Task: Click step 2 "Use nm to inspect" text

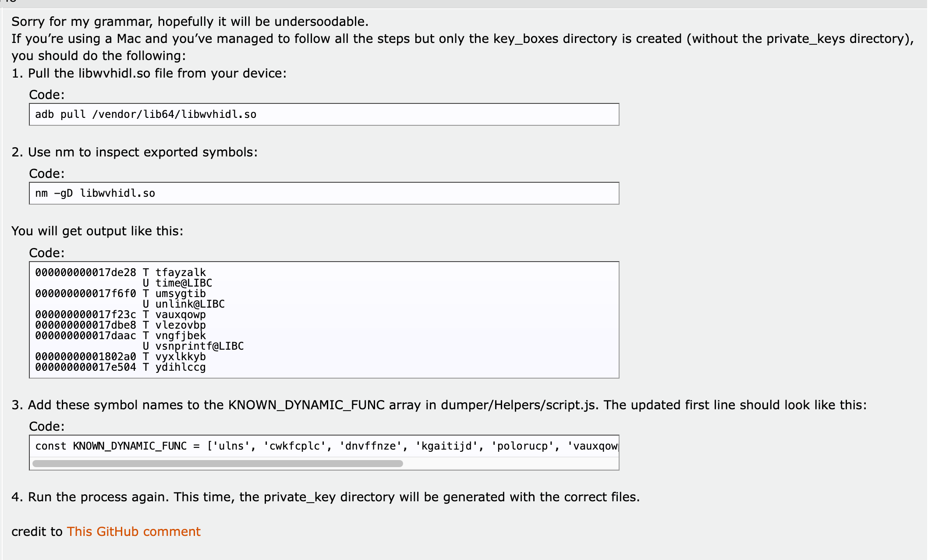Action: pos(142,152)
